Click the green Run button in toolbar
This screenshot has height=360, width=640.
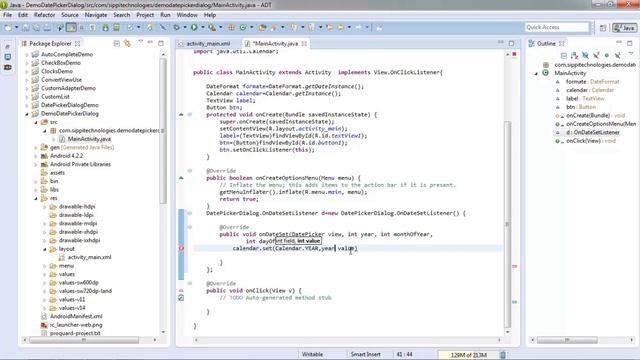click(194, 27)
